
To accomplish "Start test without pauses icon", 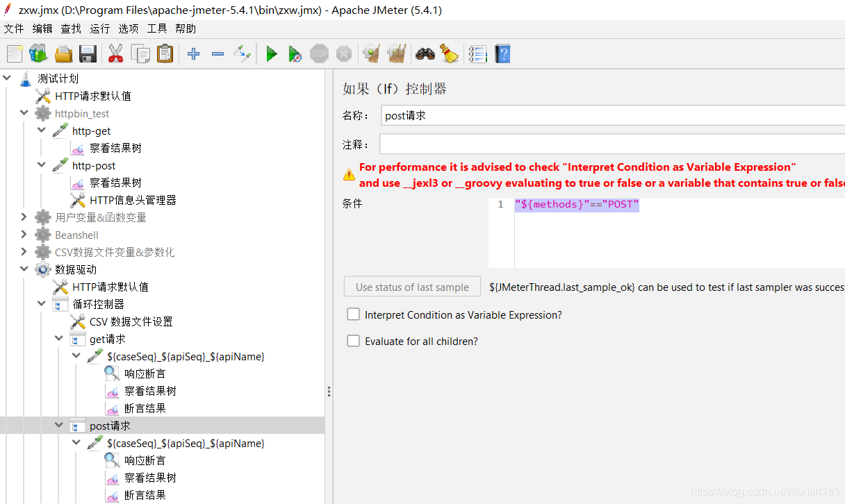I will (x=295, y=53).
